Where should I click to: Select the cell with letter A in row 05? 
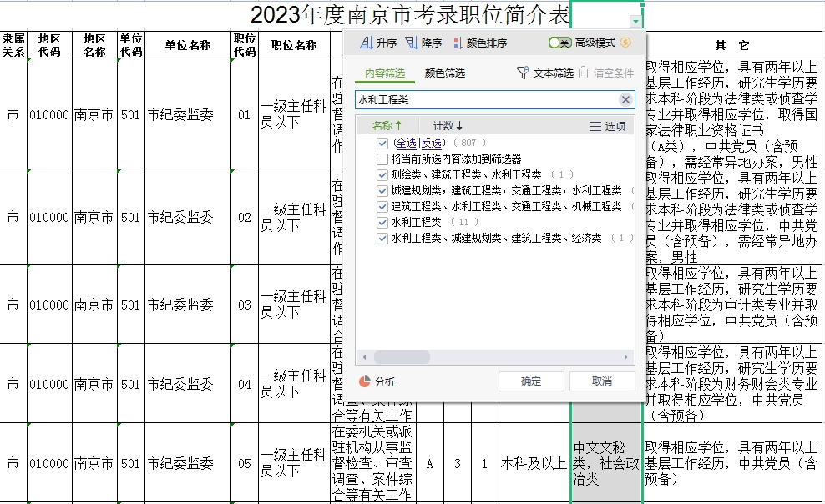point(430,463)
